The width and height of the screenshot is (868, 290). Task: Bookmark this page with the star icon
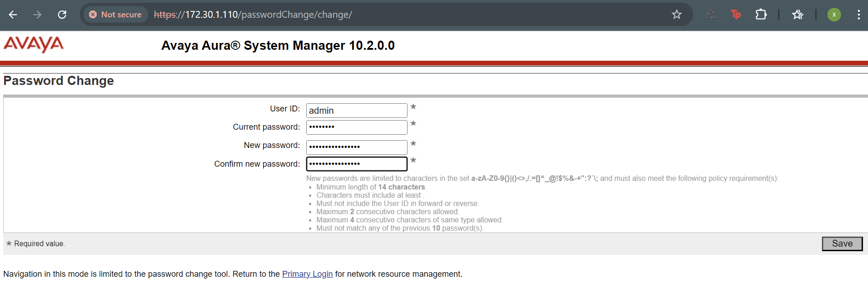click(x=676, y=15)
